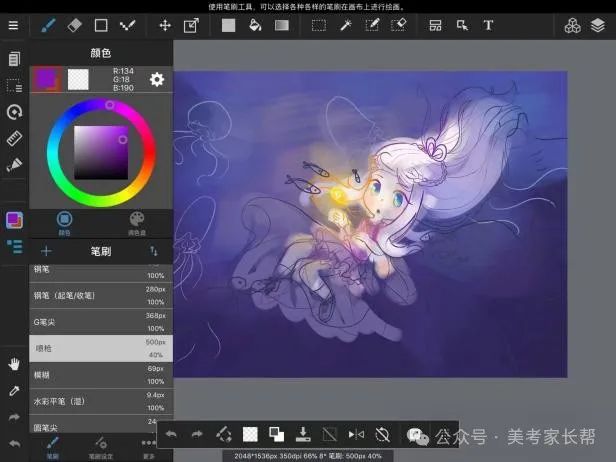
Task: Select the 钢笔 100% brush
Action: tap(101, 273)
